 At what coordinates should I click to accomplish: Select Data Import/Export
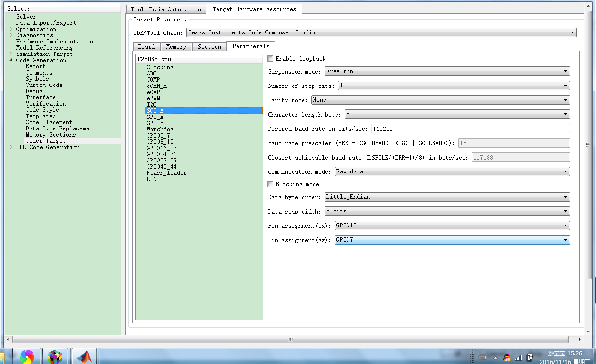[x=46, y=23]
